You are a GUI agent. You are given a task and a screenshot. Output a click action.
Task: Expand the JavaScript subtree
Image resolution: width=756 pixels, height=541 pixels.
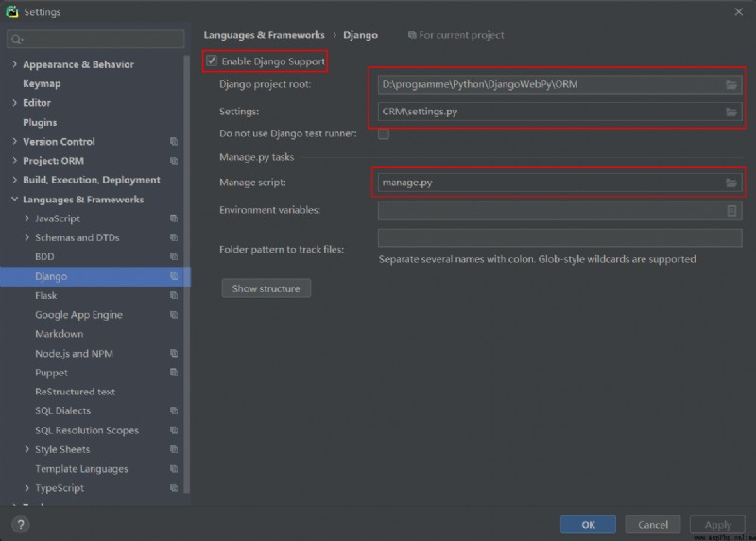pos(27,218)
